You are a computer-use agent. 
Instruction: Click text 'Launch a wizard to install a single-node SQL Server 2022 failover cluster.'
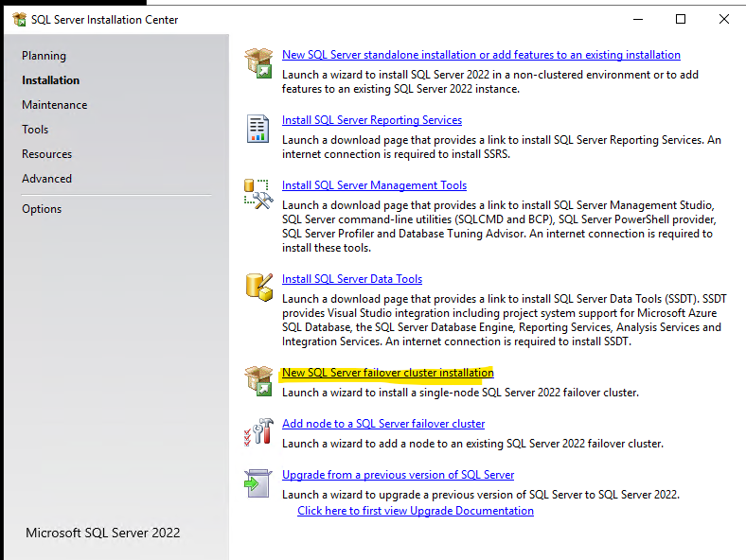[x=460, y=393]
